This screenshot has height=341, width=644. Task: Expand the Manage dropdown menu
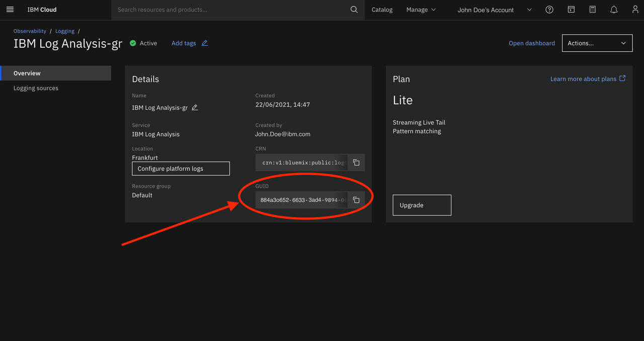pyautogui.click(x=421, y=10)
